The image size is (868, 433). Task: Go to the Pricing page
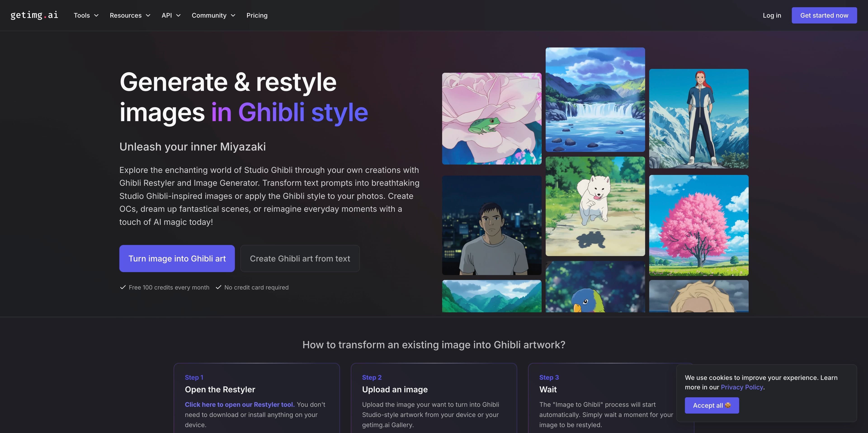click(257, 16)
